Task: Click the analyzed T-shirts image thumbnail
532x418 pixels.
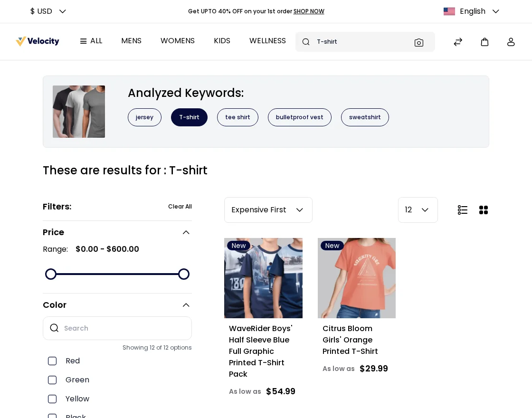Action: (79, 112)
